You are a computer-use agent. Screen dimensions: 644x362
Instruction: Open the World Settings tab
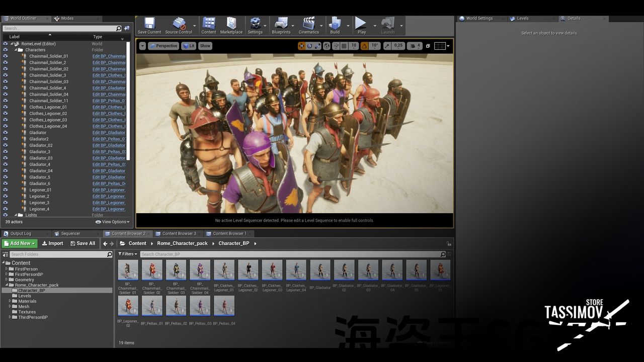479,19
